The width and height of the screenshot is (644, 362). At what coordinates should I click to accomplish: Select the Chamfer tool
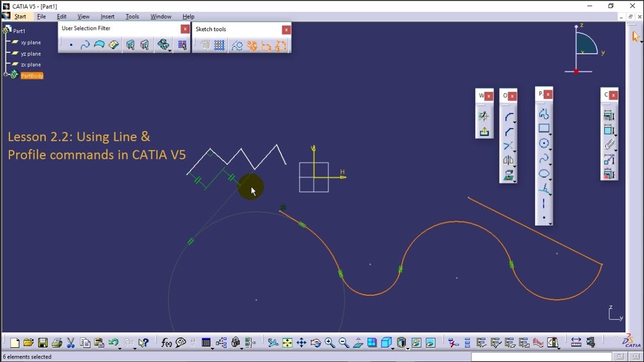pyautogui.click(x=509, y=132)
